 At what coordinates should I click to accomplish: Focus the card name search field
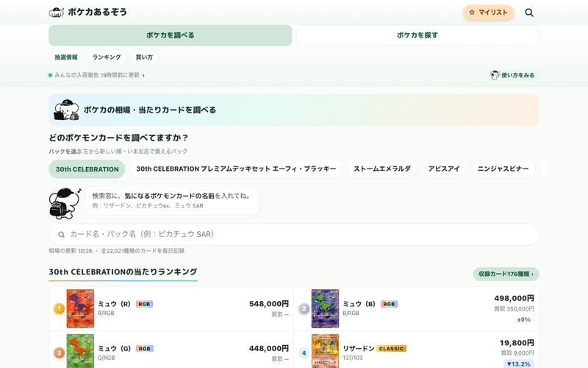pyautogui.click(x=293, y=234)
